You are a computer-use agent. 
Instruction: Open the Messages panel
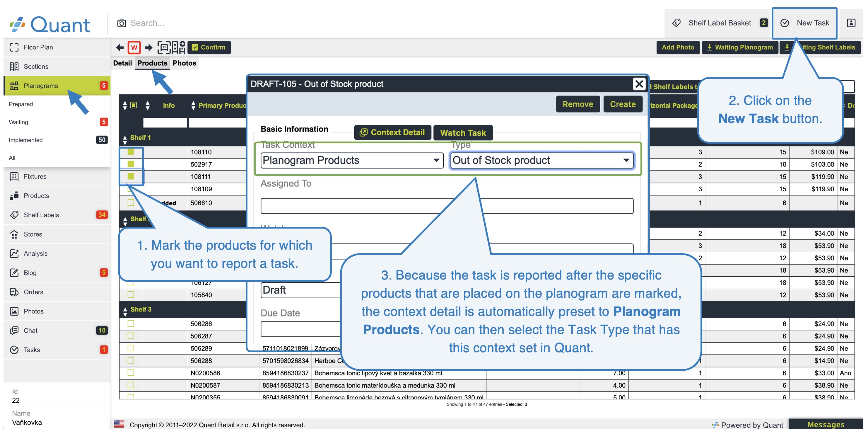(x=826, y=424)
